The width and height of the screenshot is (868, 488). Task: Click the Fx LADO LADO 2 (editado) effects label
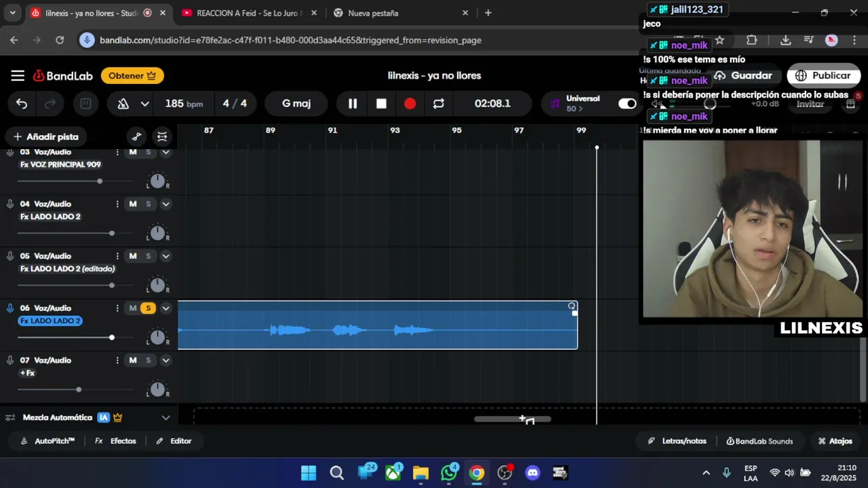pyautogui.click(x=67, y=269)
